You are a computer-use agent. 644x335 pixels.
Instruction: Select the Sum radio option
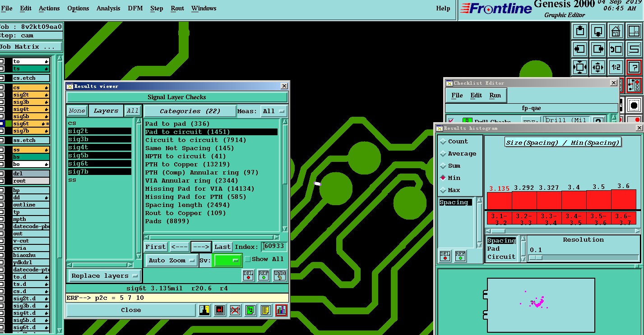[443, 166]
